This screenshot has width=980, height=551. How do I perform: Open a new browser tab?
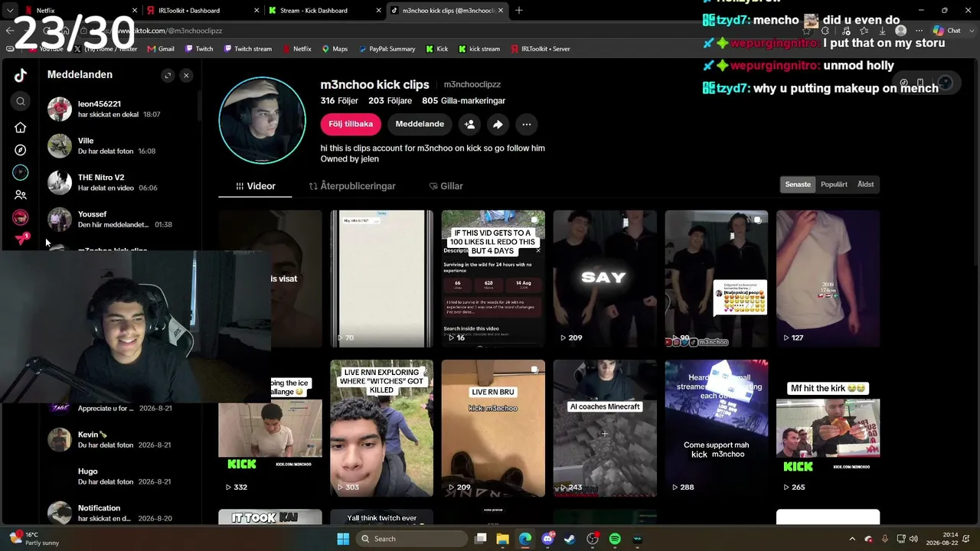[518, 11]
